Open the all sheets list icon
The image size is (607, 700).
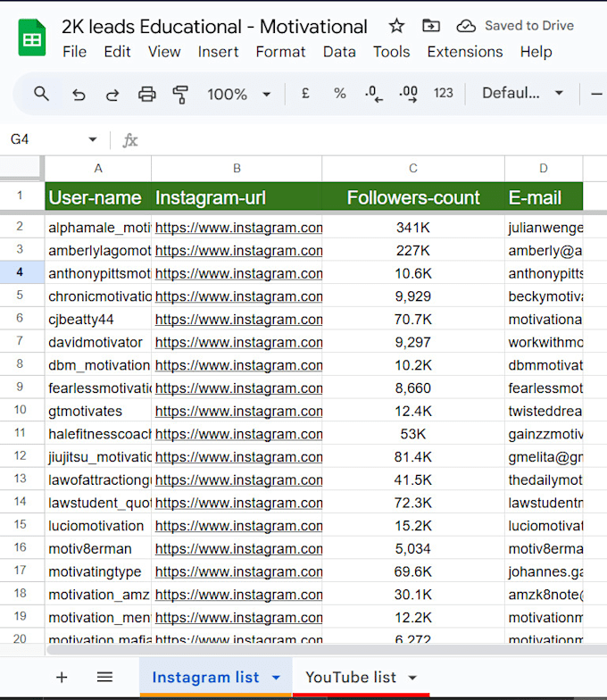click(105, 677)
